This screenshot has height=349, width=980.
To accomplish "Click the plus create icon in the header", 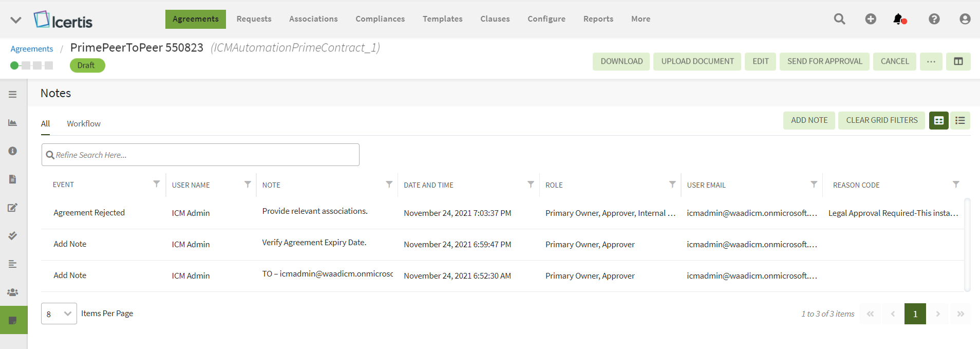I will pos(870,19).
